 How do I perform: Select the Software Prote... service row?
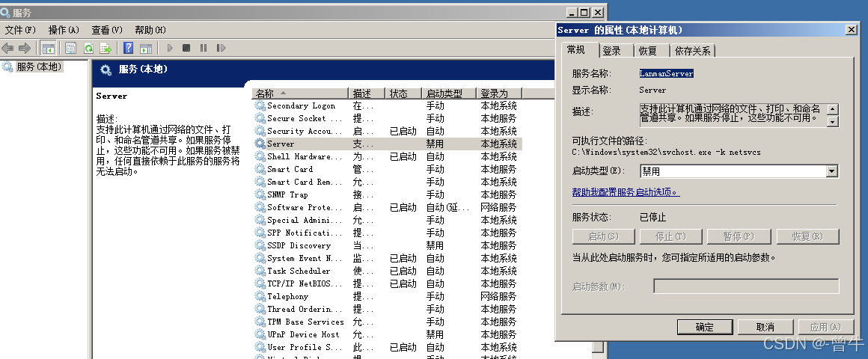click(x=388, y=207)
